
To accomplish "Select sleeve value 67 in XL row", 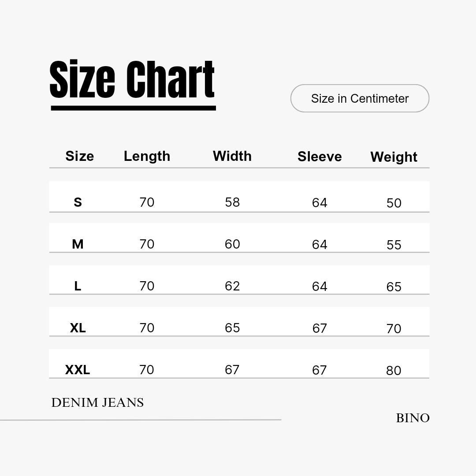I will (x=320, y=328).
